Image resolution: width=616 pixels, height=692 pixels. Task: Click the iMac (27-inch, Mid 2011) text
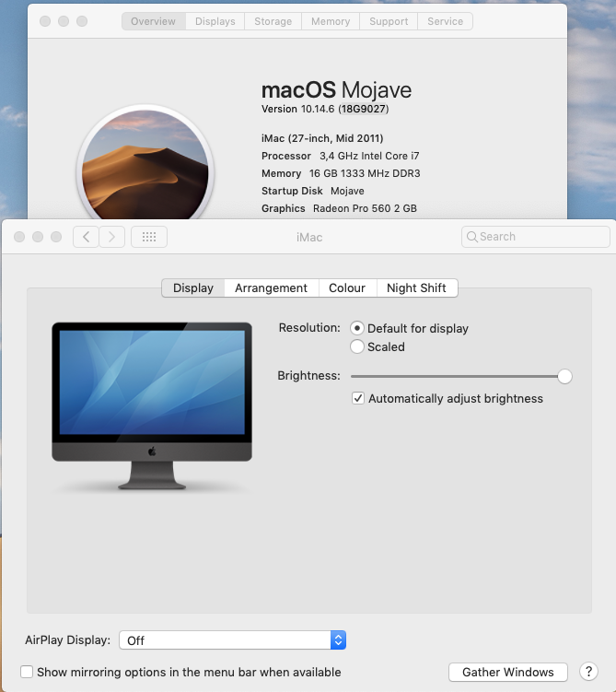tap(322, 138)
